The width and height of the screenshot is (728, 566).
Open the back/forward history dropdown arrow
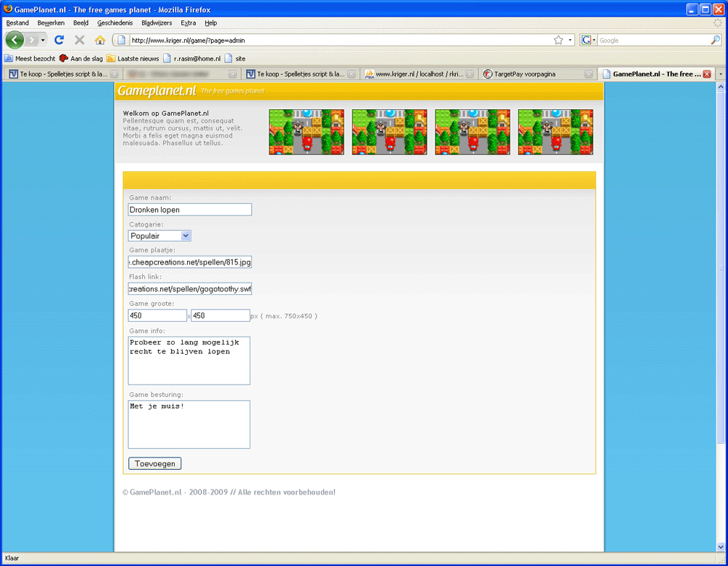click(x=43, y=40)
